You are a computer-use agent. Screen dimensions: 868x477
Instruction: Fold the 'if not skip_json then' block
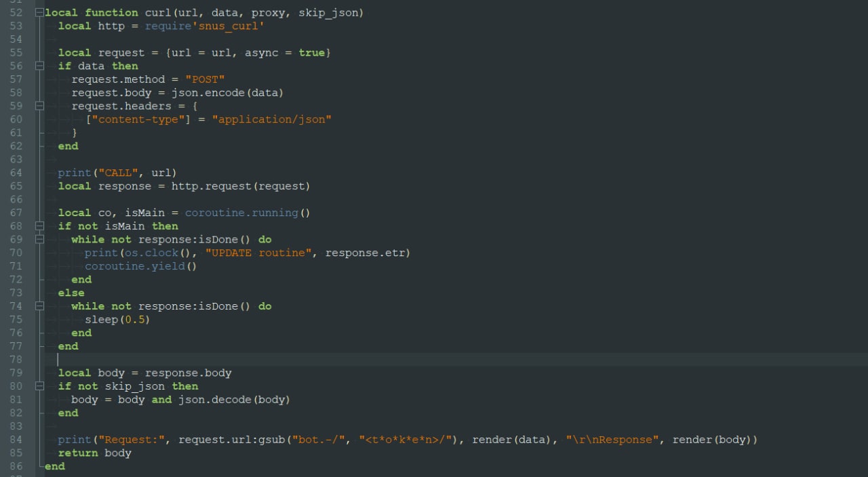coord(39,386)
